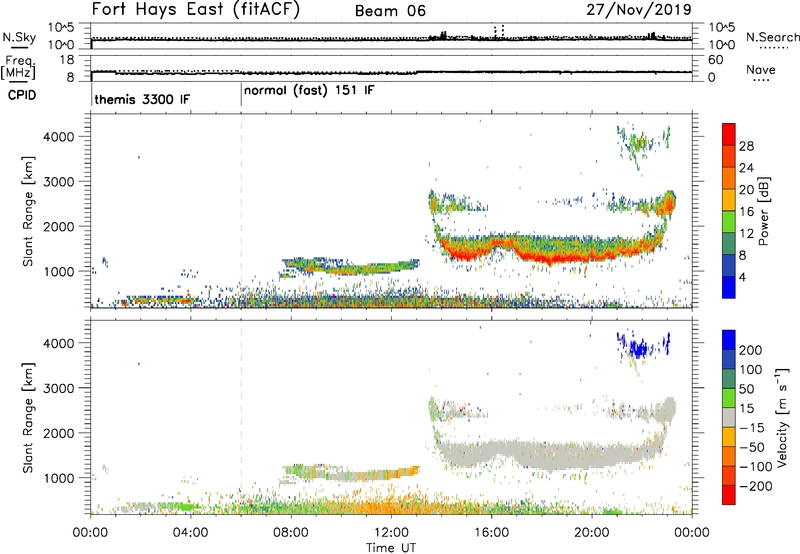This screenshot has width=800, height=554.
Task: Select the 'N.Search' legend label
Action: point(772,37)
